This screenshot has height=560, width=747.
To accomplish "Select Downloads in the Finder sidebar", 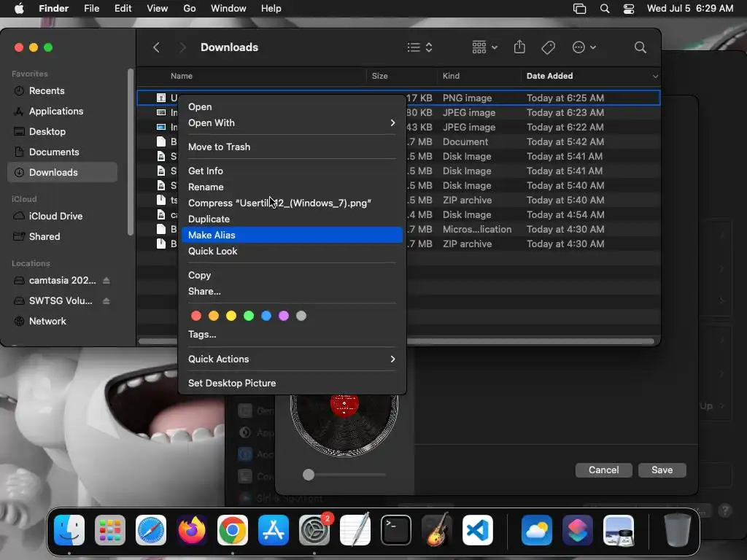I will pos(63,172).
